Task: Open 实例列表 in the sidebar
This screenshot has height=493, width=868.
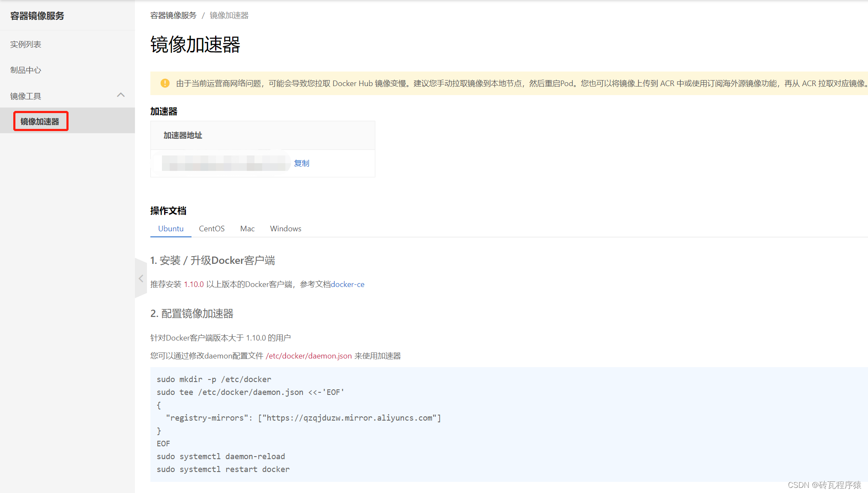Action: (x=26, y=44)
